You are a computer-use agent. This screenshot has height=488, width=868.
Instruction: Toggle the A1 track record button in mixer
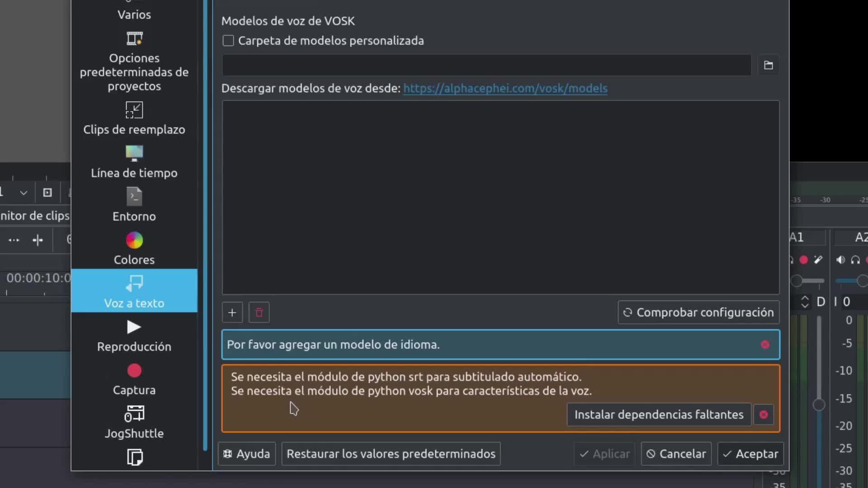[803, 260]
